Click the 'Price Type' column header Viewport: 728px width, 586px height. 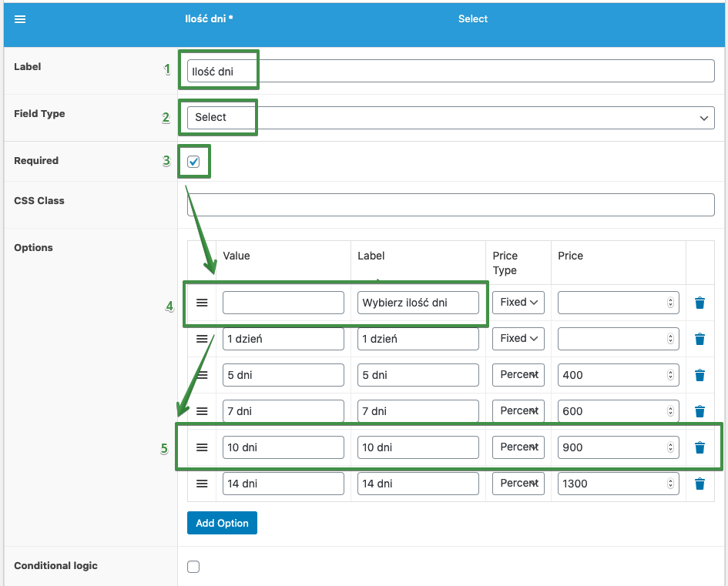(505, 263)
